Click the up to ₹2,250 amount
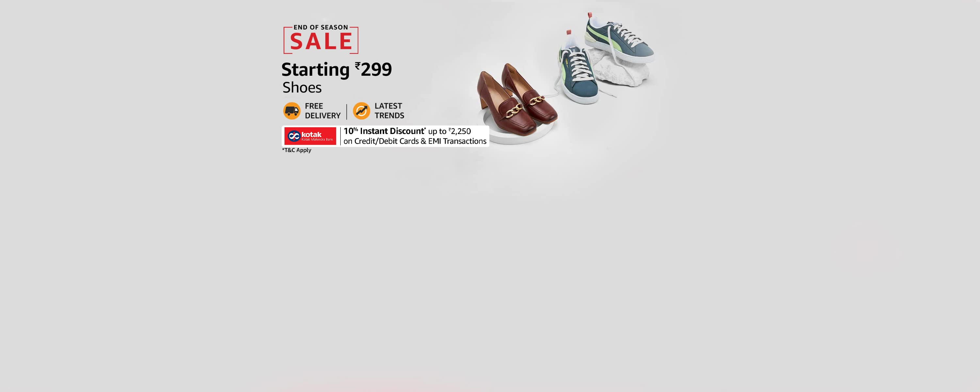This screenshot has width=980, height=392. pos(450,131)
